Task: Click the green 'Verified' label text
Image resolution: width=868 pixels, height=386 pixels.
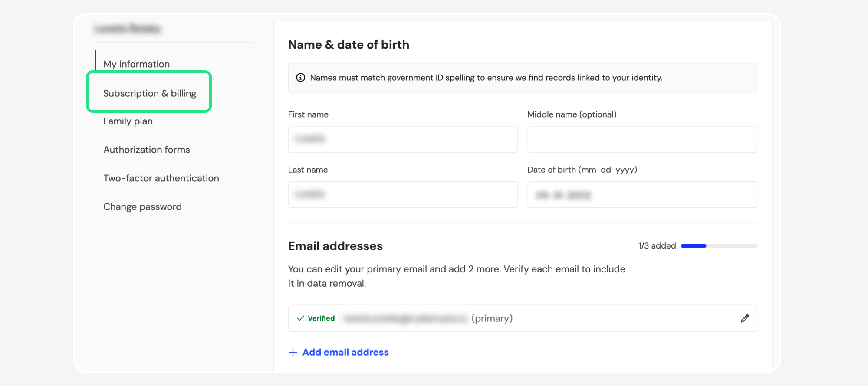Action: coord(321,318)
